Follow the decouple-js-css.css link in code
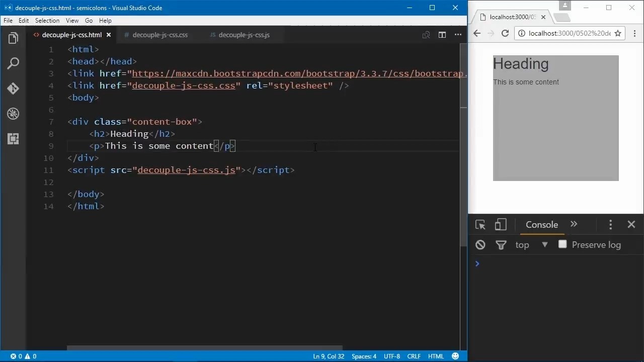Image resolution: width=644 pixels, height=362 pixels. tap(184, 85)
